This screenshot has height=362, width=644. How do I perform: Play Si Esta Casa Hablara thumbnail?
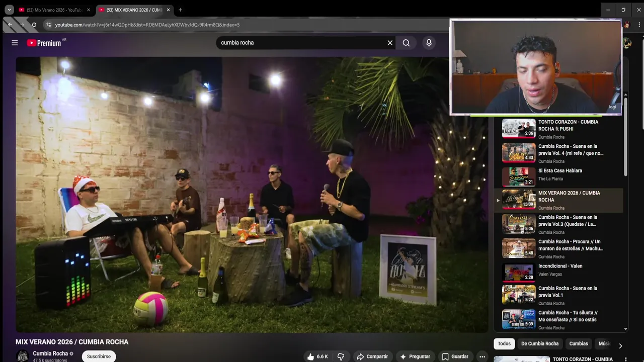[519, 176]
